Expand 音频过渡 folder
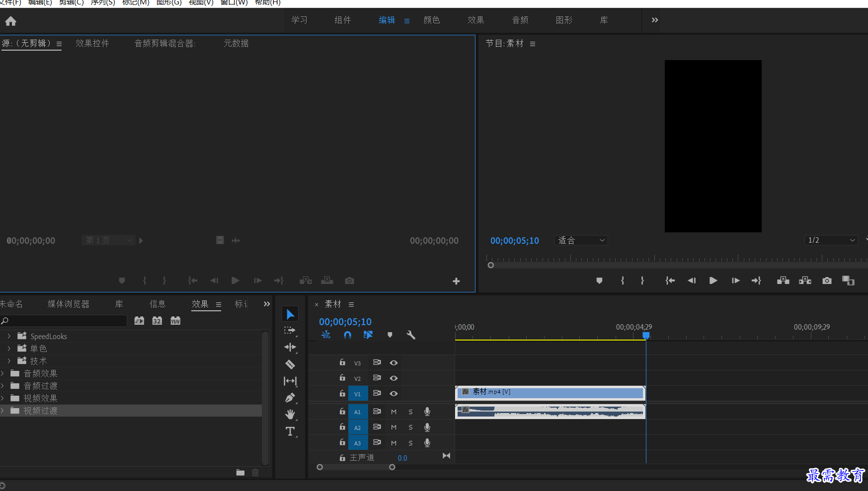 (x=2, y=386)
